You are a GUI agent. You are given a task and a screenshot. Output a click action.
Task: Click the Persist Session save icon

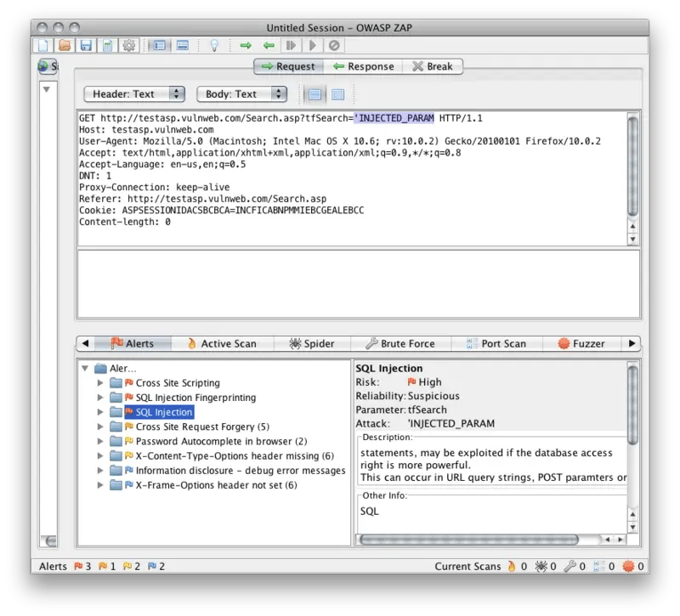click(x=86, y=45)
